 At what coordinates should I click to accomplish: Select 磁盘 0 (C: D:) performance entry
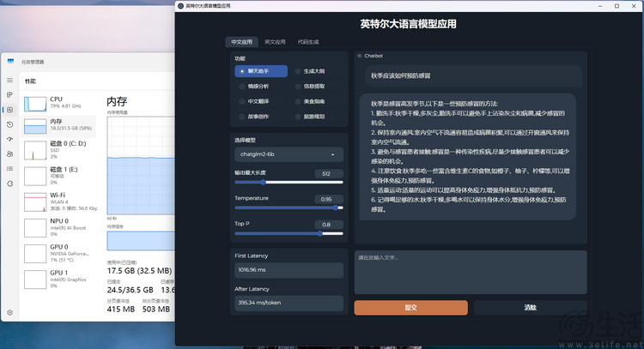(x=60, y=151)
